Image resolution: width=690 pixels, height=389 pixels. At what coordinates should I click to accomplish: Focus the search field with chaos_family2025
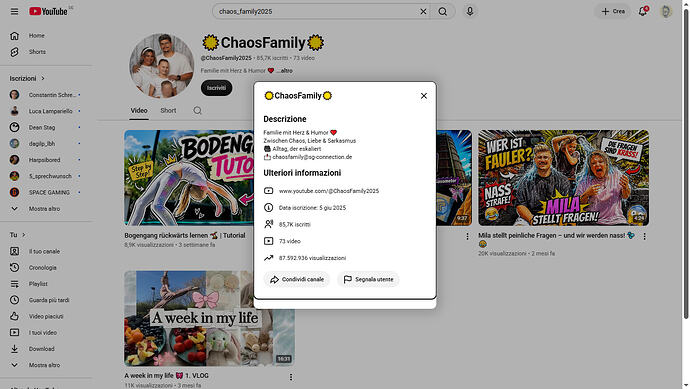317,11
